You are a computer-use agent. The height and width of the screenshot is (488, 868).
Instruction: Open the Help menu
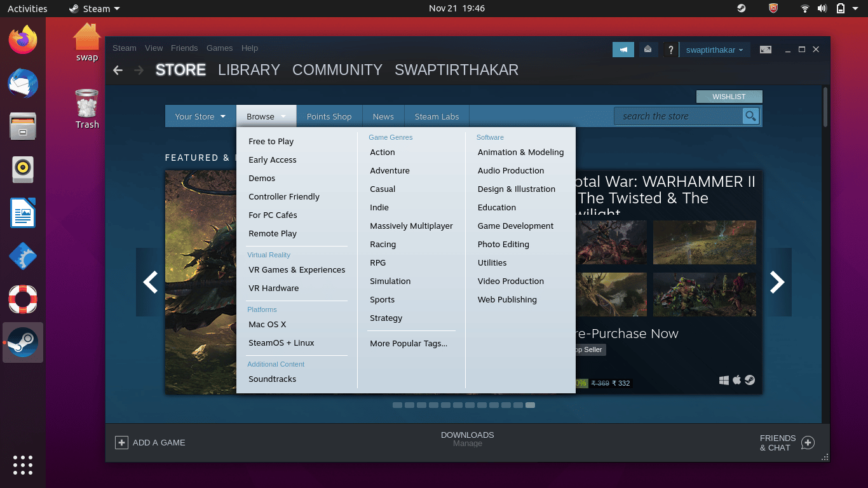250,48
